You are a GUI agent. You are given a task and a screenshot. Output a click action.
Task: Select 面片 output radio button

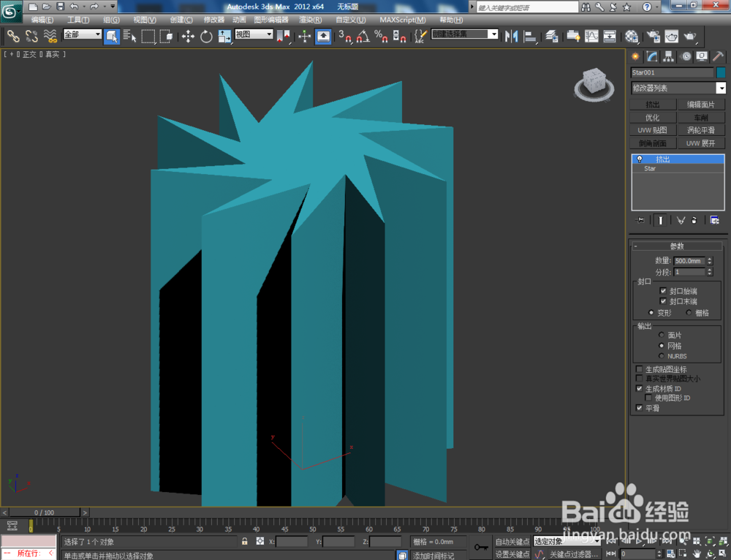661,335
